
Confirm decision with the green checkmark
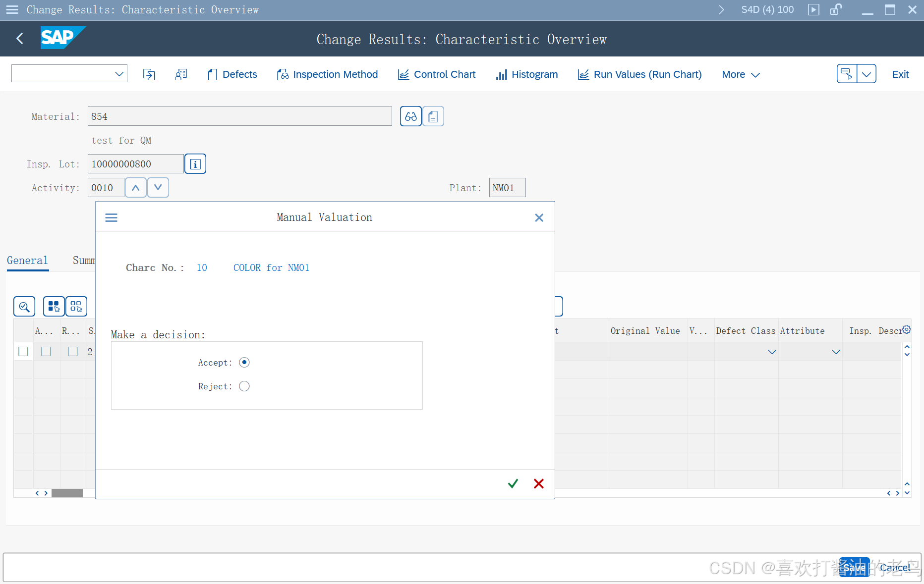(513, 483)
